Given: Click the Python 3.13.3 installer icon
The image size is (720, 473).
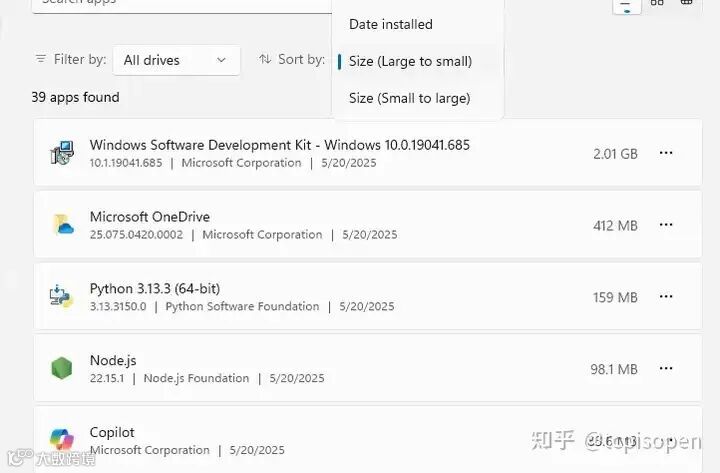Looking at the screenshot, I should 62,297.
